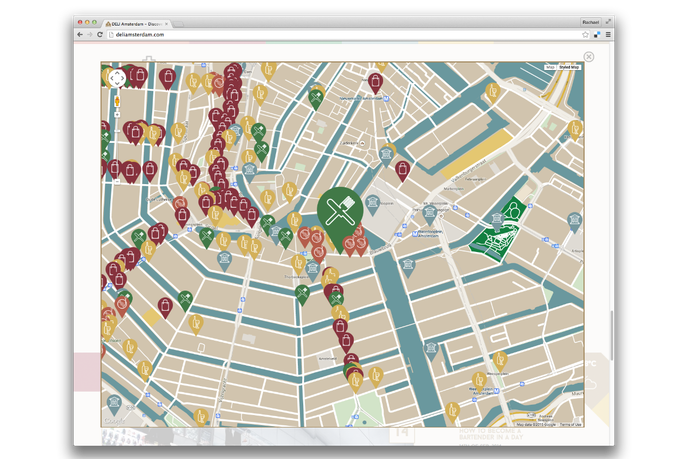
Task: Click the map pan control compass
Action: [x=117, y=78]
